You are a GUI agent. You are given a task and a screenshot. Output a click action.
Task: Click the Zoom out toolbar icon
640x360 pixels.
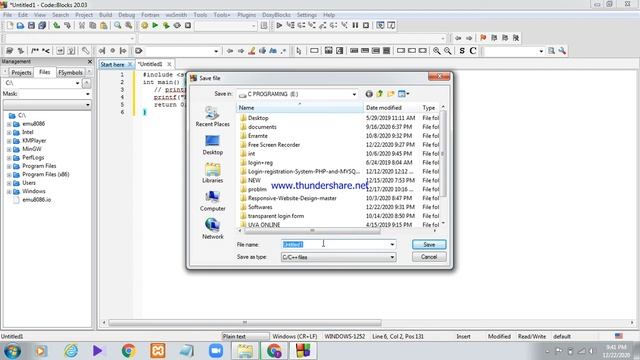448,51
